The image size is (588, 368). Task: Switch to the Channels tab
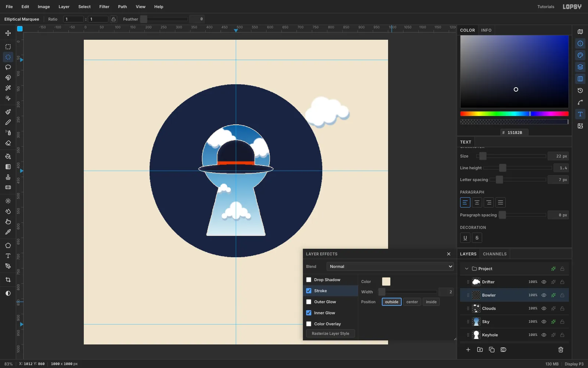tap(495, 254)
